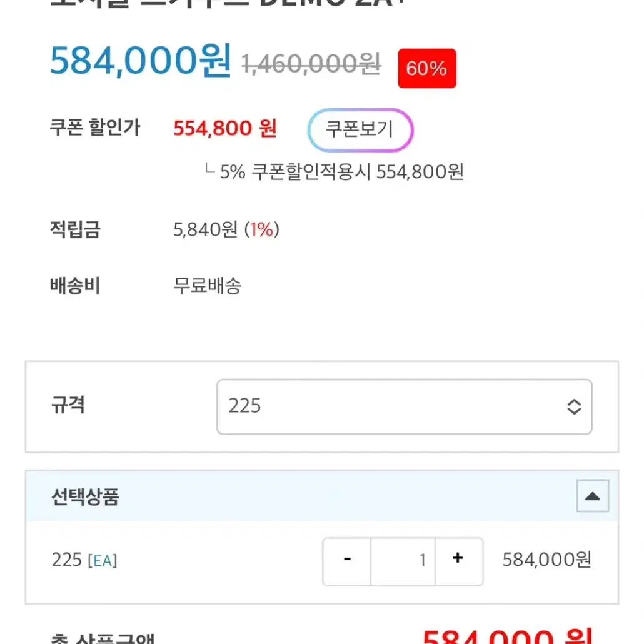Click the 선택상품 header bar
The image size is (644, 644).
[322, 496]
